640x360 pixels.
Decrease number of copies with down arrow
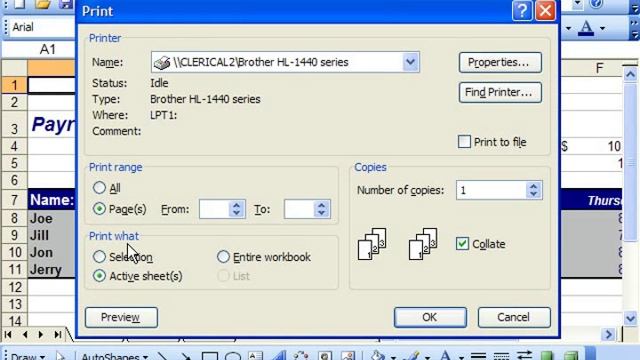[x=533, y=195]
